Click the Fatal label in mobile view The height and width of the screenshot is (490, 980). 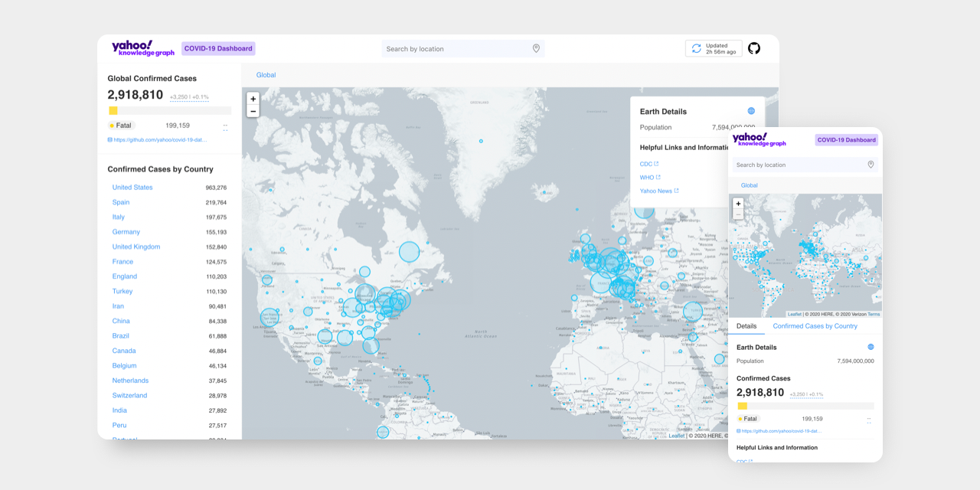click(x=747, y=419)
